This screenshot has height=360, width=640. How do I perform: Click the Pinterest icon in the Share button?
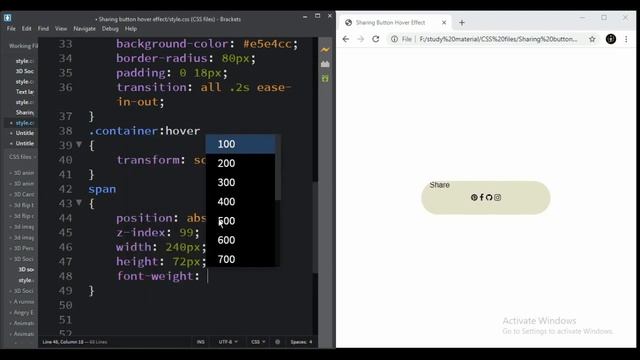(474, 198)
